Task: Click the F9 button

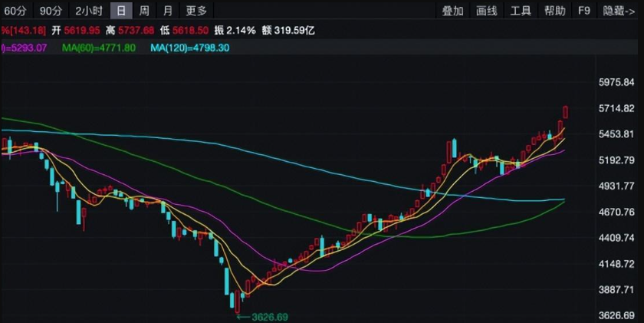Action: (x=584, y=11)
